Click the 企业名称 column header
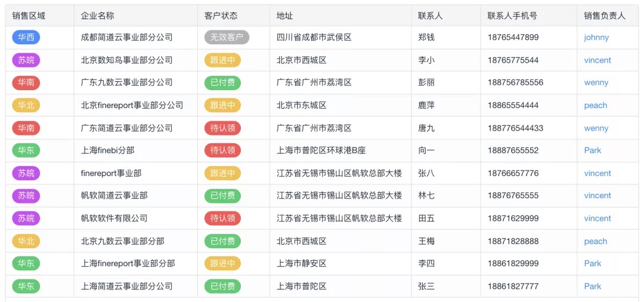The image size is (644, 302). pyautogui.click(x=98, y=16)
